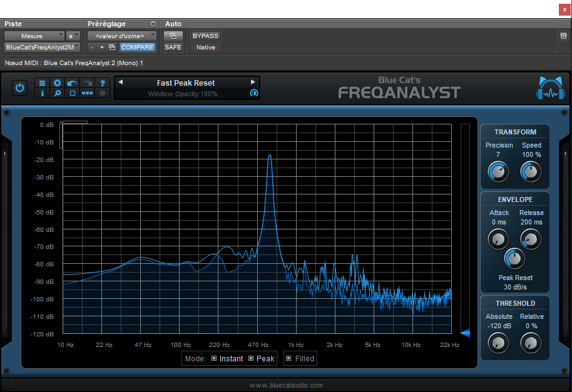Click the Speed knob
The width and height of the screenshot is (572, 392).
click(531, 171)
